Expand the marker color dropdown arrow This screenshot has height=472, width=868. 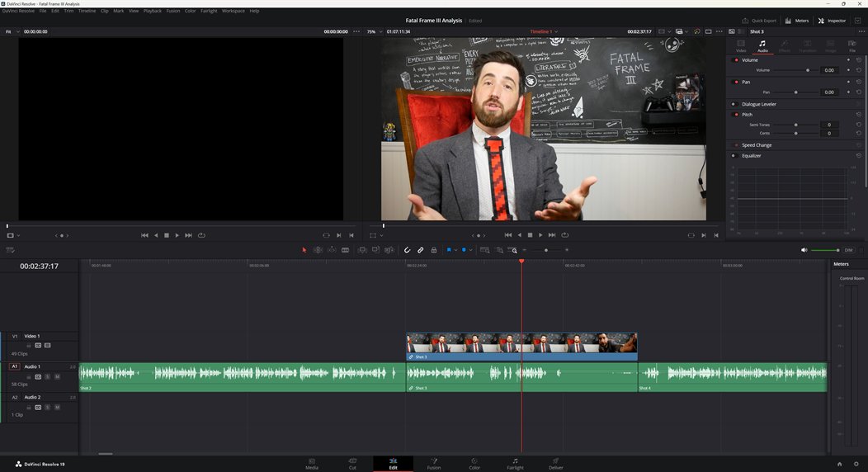coord(470,250)
